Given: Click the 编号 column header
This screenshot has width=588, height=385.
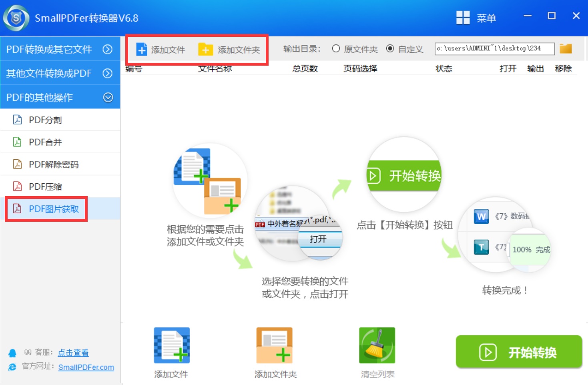Looking at the screenshot, I should (134, 68).
